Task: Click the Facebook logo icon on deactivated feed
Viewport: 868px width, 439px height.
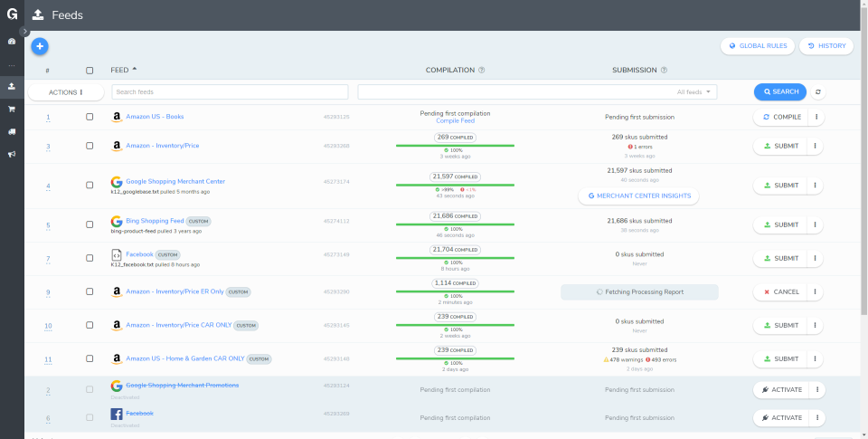Action: coord(117,414)
